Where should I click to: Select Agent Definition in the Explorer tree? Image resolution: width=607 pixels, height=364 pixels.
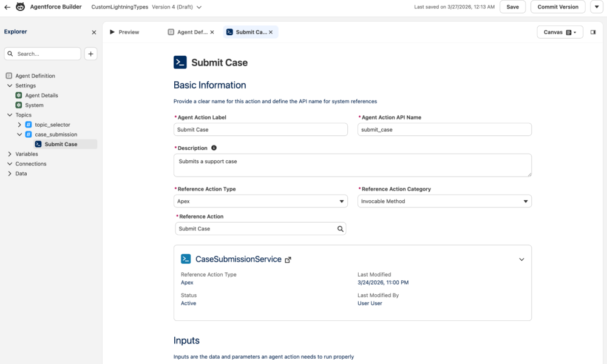click(x=35, y=76)
